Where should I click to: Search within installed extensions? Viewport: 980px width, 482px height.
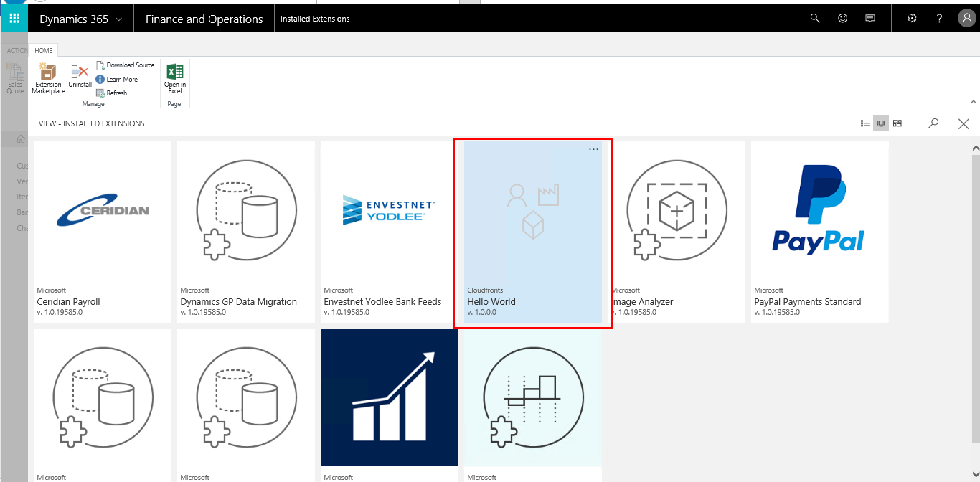tap(933, 123)
